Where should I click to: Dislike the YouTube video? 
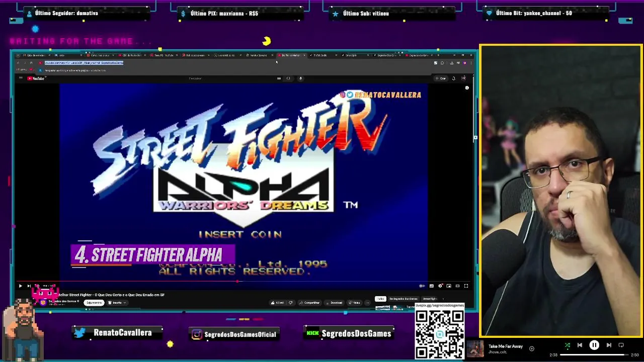[x=290, y=303]
